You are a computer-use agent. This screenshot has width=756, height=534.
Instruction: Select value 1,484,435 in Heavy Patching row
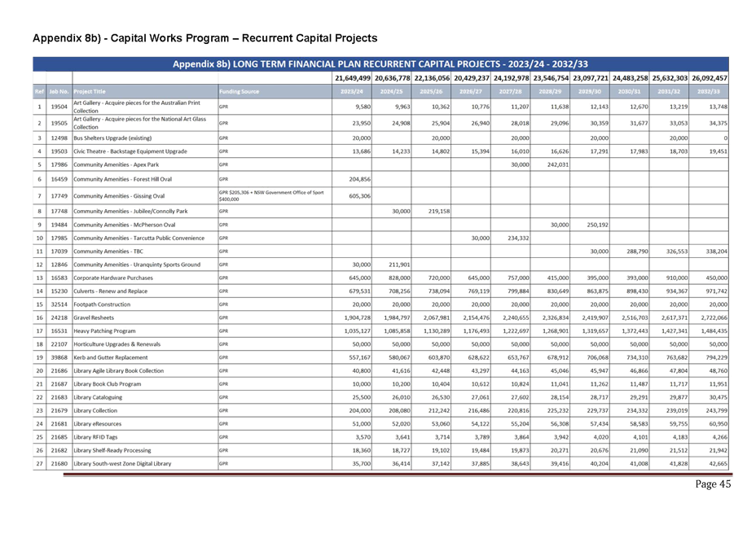point(714,331)
